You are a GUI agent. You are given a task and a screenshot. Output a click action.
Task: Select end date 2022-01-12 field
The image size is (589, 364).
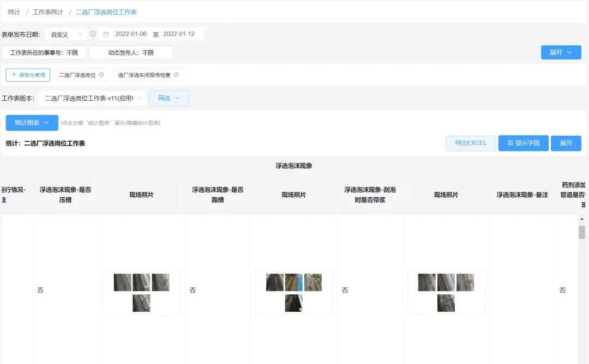pyautogui.click(x=179, y=34)
